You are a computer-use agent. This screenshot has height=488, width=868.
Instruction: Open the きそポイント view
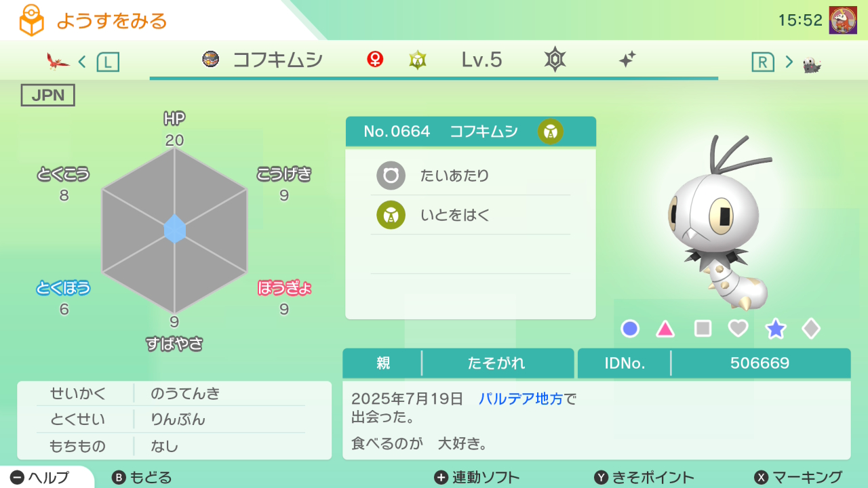pyautogui.click(x=644, y=477)
